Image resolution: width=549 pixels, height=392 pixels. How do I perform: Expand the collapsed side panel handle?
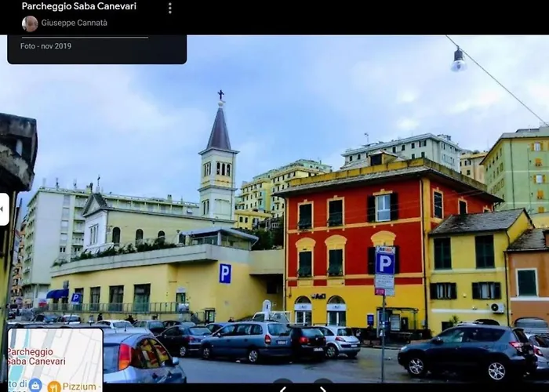click(x=4, y=209)
